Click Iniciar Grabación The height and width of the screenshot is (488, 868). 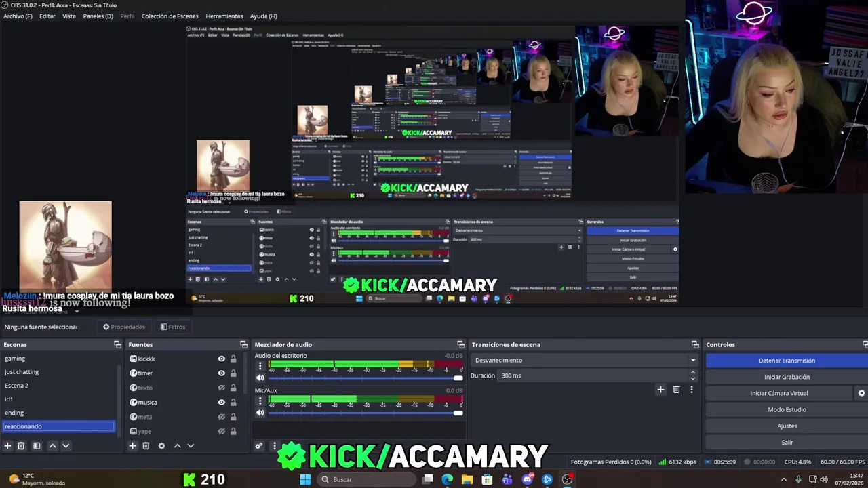[x=787, y=377]
